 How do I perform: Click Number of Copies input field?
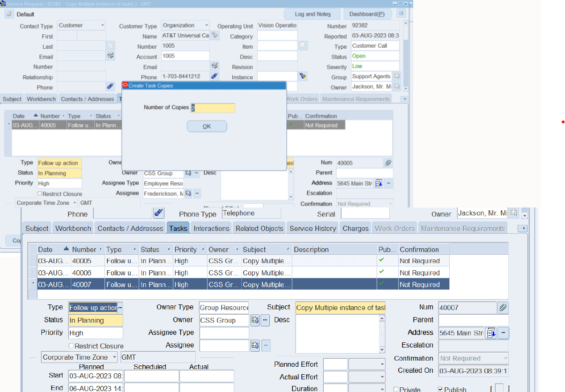213,108
